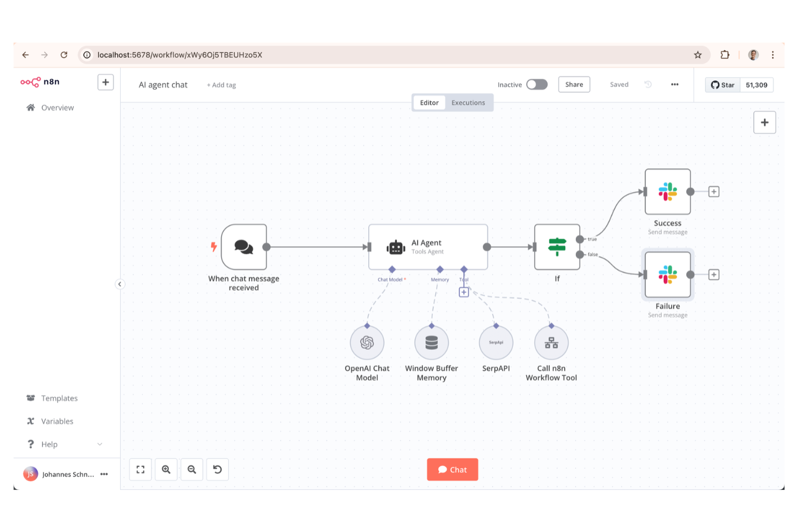
Task: Open the workflow three-dot options menu
Action: [x=675, y=85]
